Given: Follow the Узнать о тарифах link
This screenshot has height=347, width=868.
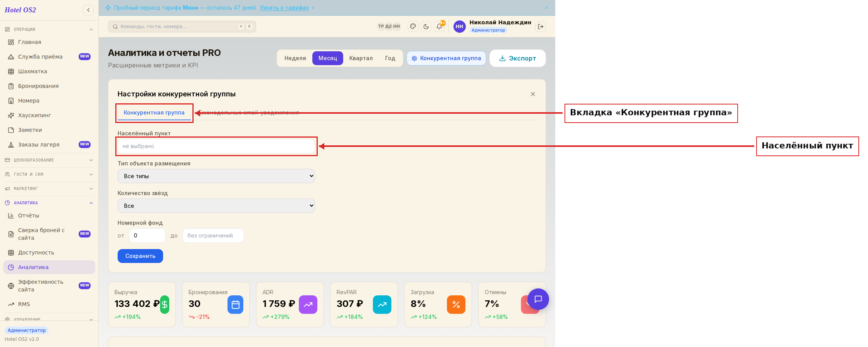Looking at the screenshot, I should [284, 8].
